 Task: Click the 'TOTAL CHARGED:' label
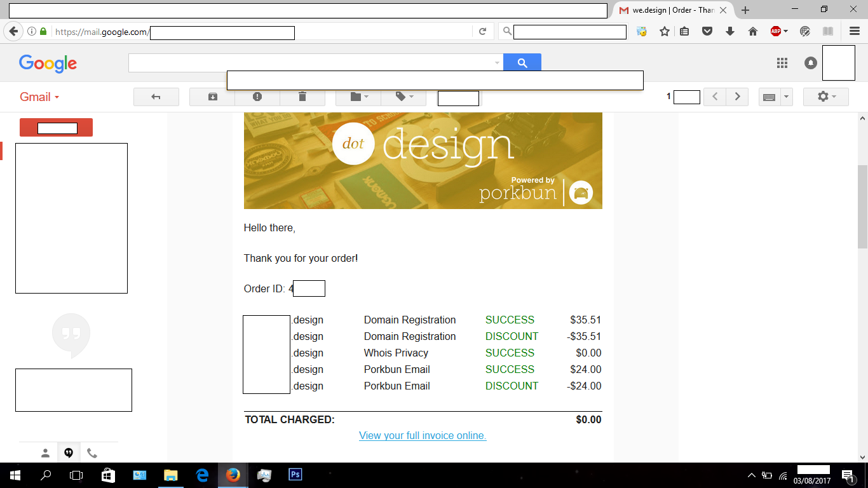[290, 419]
